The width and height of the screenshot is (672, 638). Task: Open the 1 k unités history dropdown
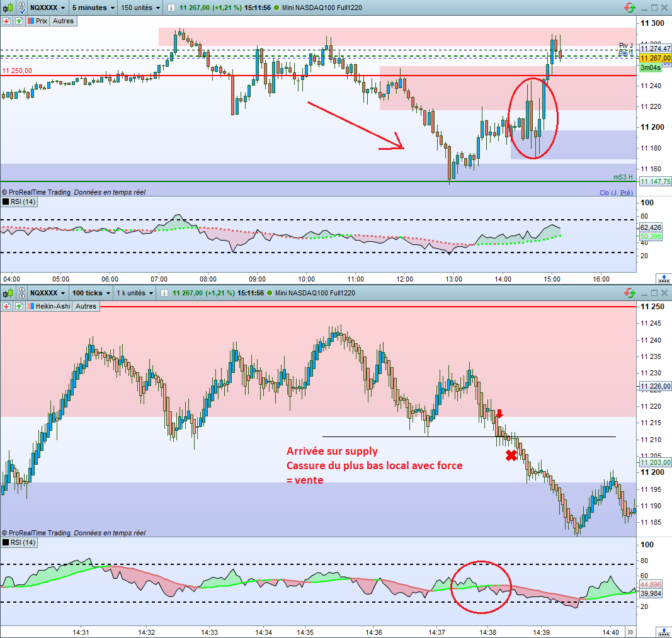(135, 293)
